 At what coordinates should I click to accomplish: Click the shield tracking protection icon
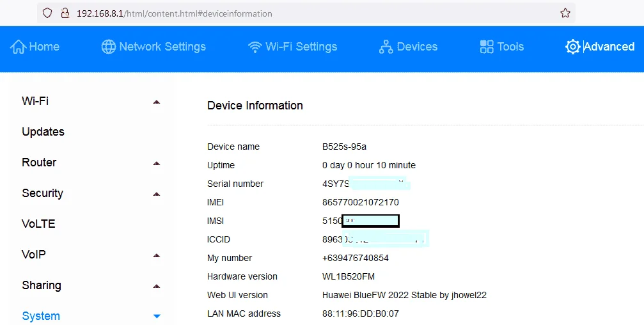[x=47, y=13]
